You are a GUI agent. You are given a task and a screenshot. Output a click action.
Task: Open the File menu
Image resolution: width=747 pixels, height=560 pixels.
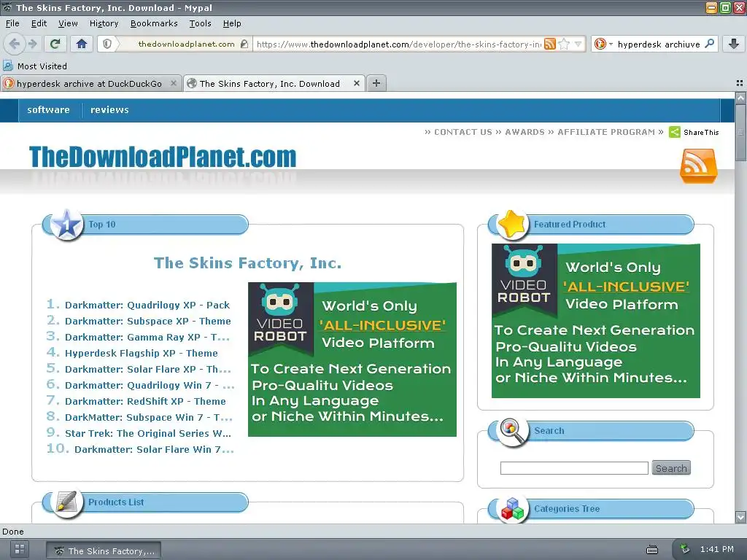tap(12, 23)
